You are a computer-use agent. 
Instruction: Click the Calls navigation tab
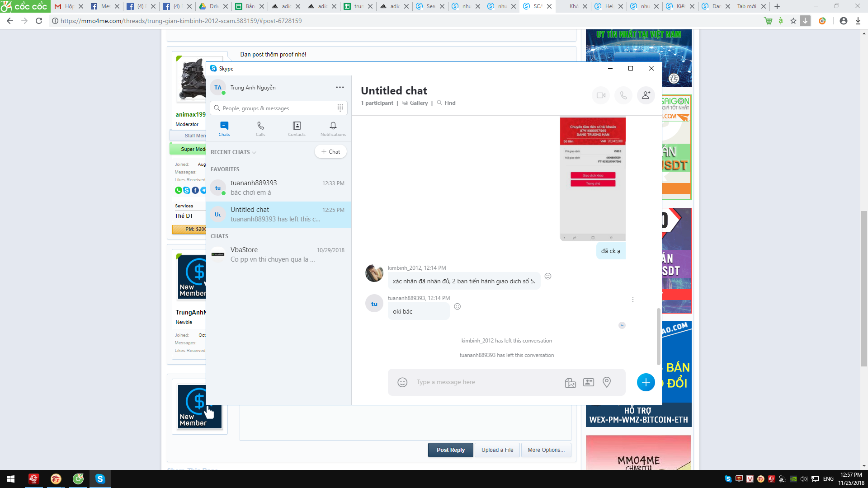pyautogui.click(x=260, y=128)
